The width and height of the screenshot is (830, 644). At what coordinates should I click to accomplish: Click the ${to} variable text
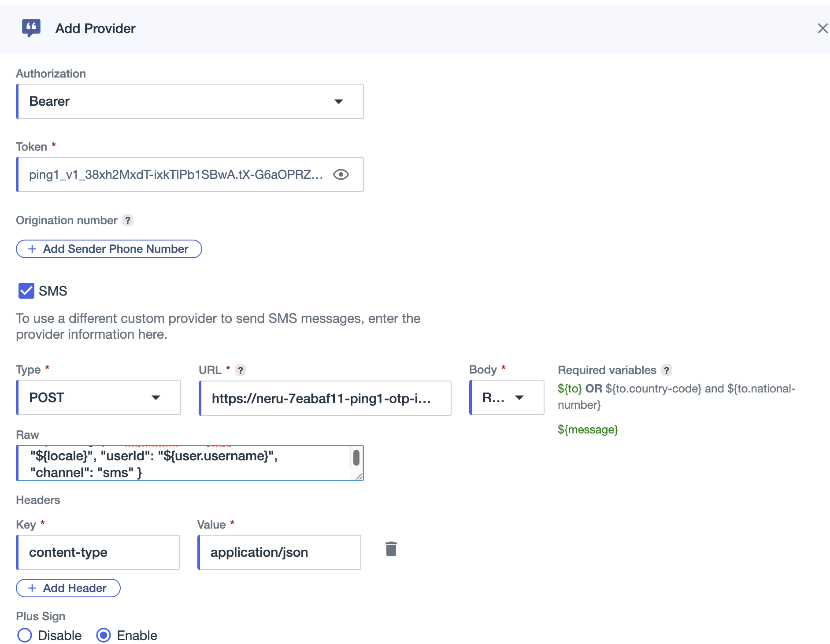pos(570,389)
